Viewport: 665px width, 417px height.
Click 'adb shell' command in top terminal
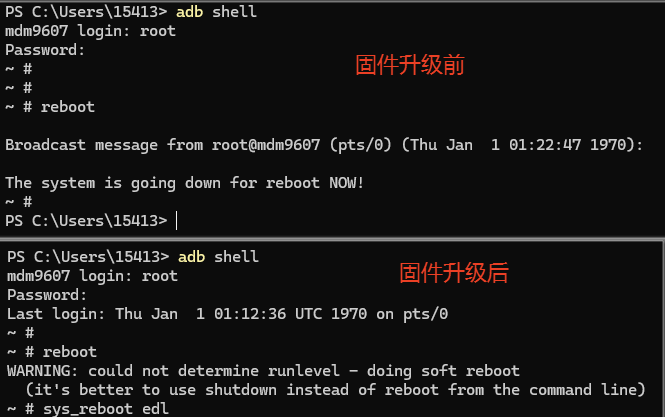pos(216,12)
